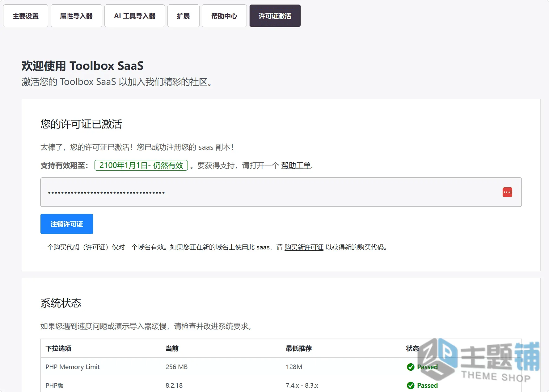Select the 下拉选项 column header
Screen dimensions: 549x392
(59, 348)
